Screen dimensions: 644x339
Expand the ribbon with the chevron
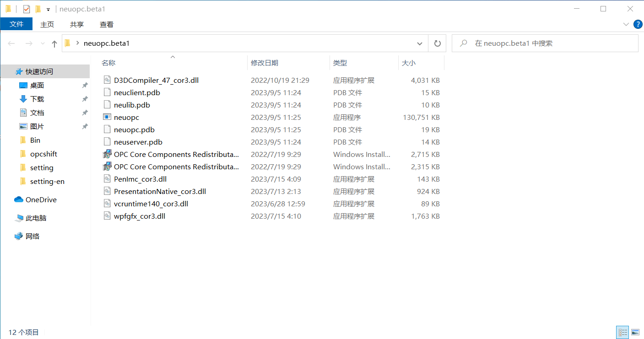click(x=626, y=24)
